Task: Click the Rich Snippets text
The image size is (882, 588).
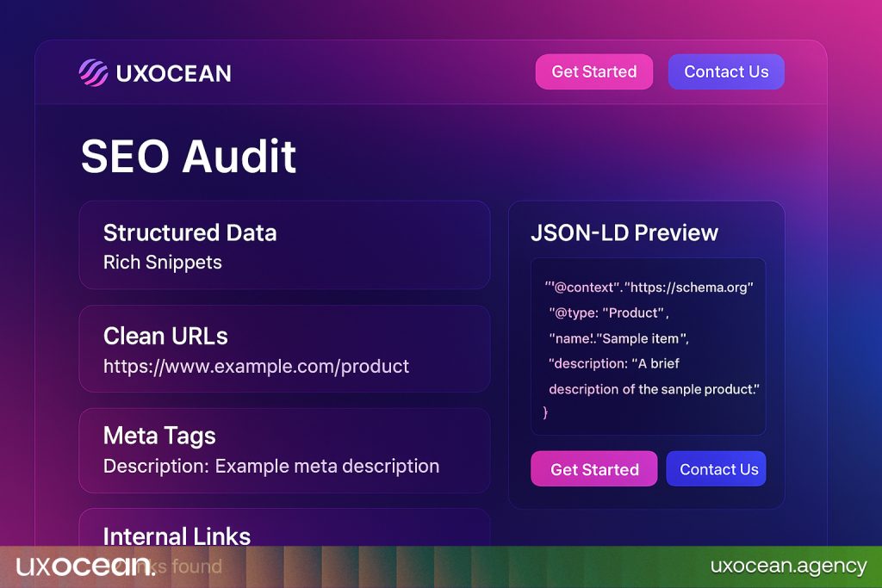Action: pos(163,263)
